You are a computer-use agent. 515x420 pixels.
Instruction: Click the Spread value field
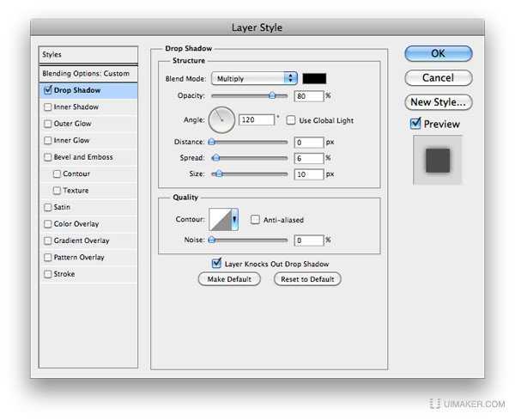[309, 158]
